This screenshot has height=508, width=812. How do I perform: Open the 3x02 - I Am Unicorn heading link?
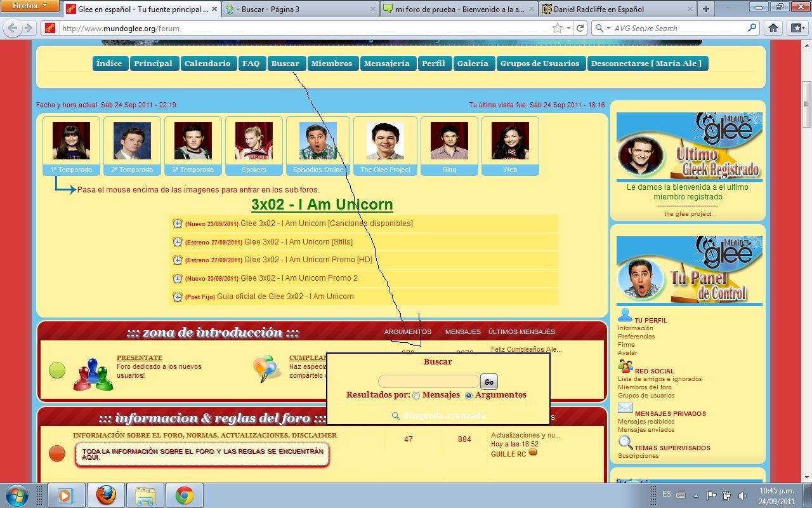click(x=322, y=204)
